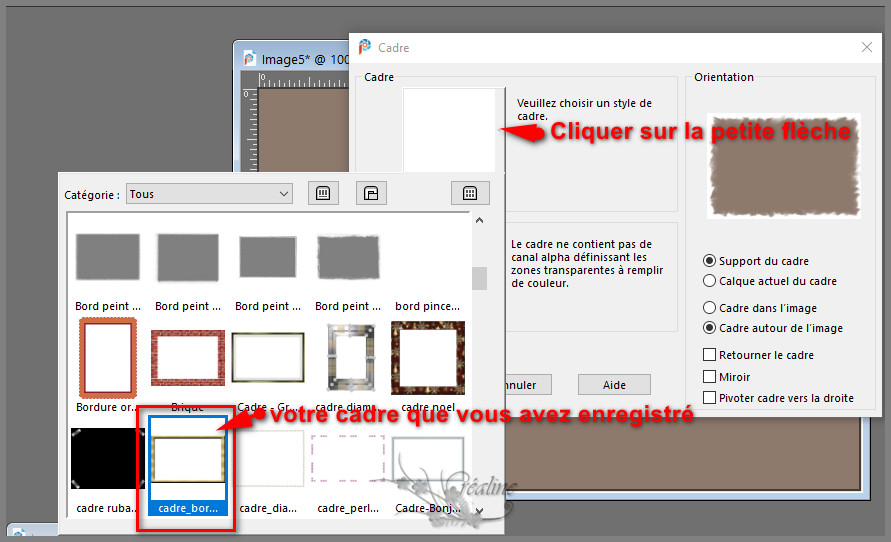
Task: Open the Catégorie dropdown showing Tous
Action: pyautogui.click(x=209, y=194)
